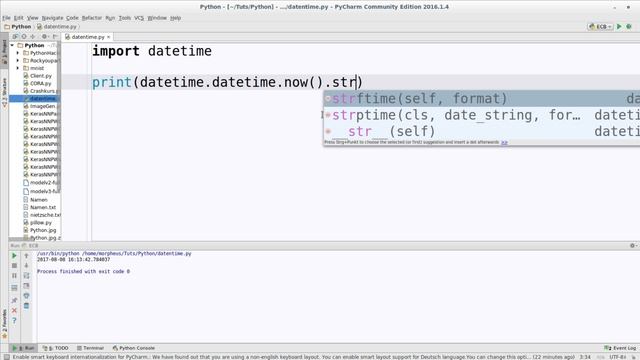Click the link at end of completion popup hint
Viewport: 640px width, 360px height.
504,142
